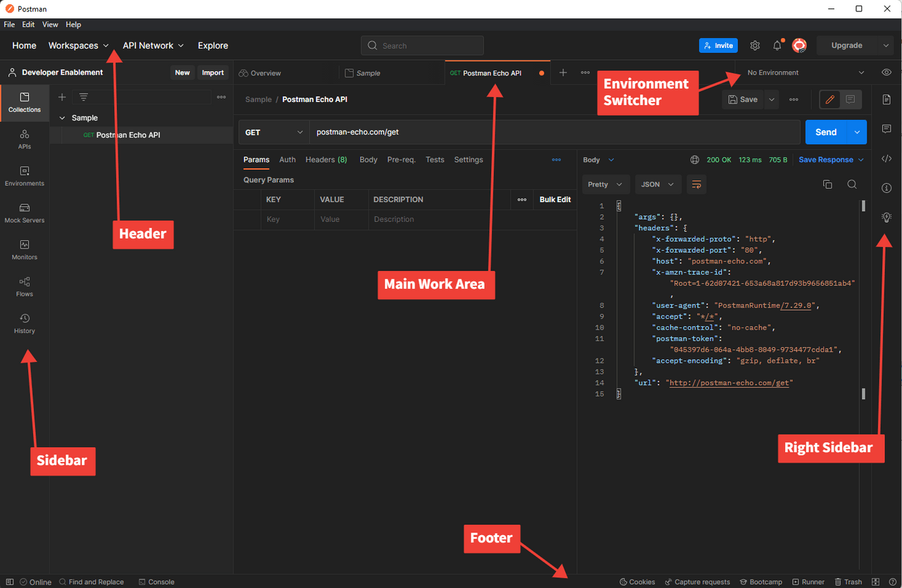Open the Edit menu
Image resolution: width=902 pixels, height=588 pixels.
[x=28, y=25]
